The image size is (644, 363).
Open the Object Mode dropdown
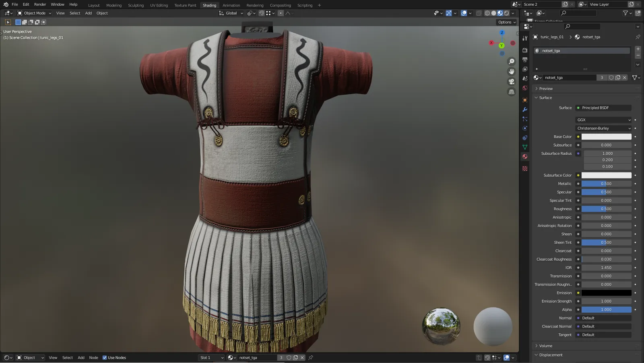point(34,13)
